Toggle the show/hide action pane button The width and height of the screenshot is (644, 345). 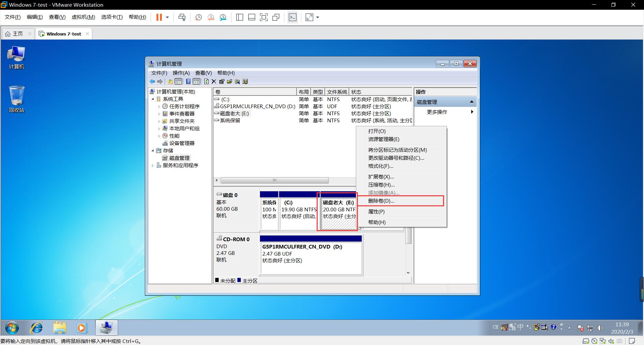[x=197, y=81]
